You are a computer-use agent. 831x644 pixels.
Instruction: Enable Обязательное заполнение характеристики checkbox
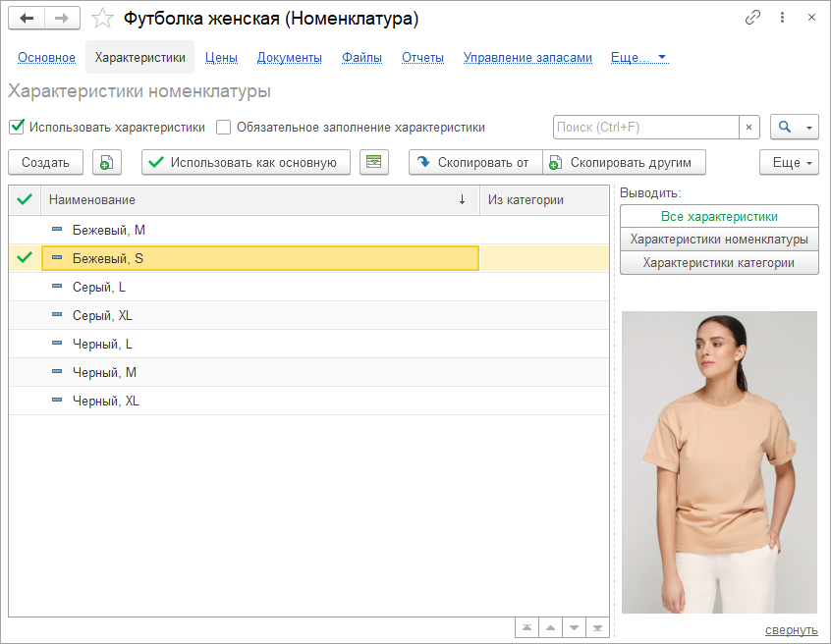[224, 127]
